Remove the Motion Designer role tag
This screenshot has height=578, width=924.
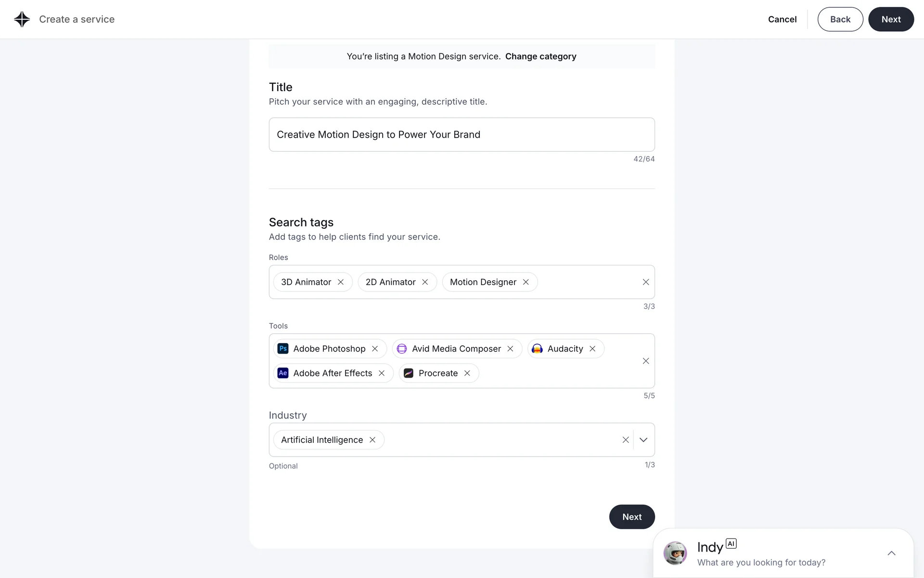coord(526,282)
